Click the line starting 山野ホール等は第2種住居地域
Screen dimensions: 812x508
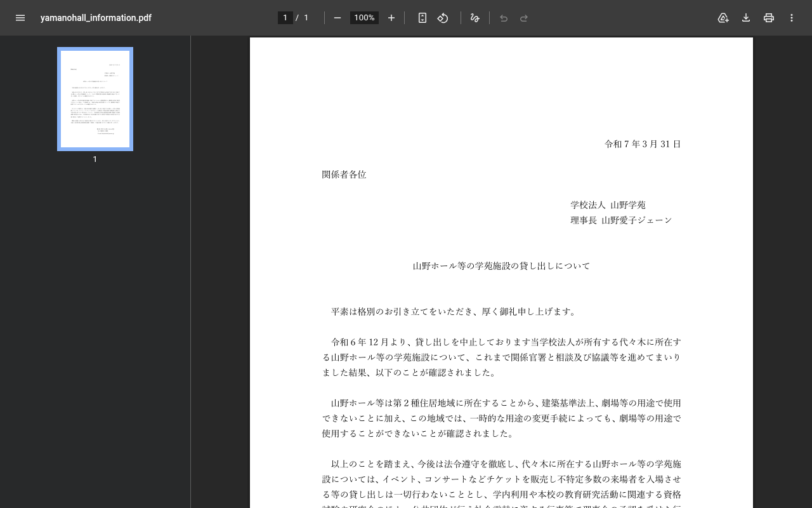click(x=506, y=403)
